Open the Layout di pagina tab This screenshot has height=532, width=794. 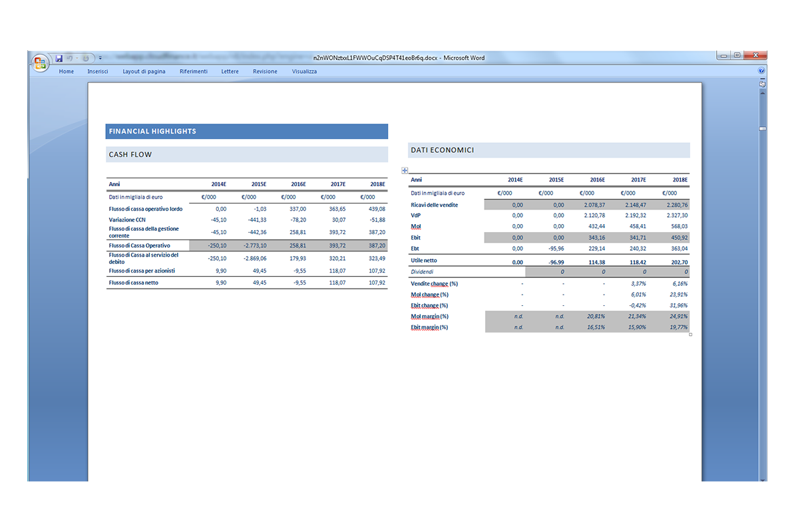[x=144, y=71]
